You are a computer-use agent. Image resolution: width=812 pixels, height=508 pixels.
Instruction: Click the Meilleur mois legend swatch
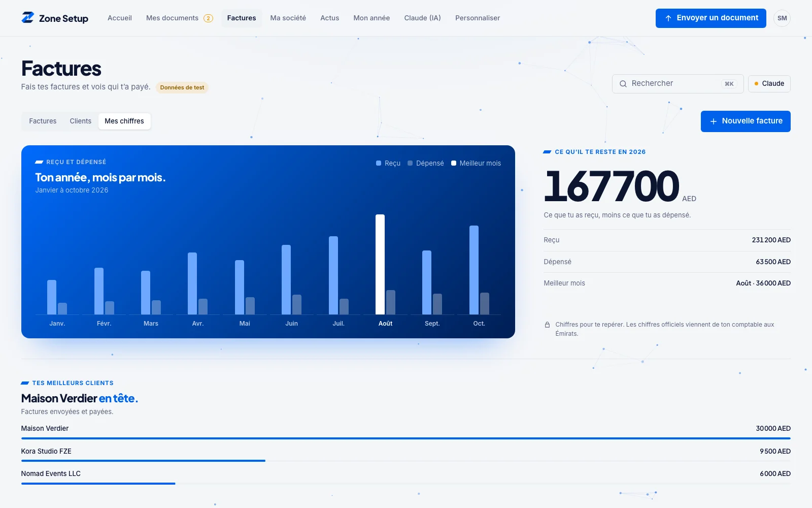454,163
